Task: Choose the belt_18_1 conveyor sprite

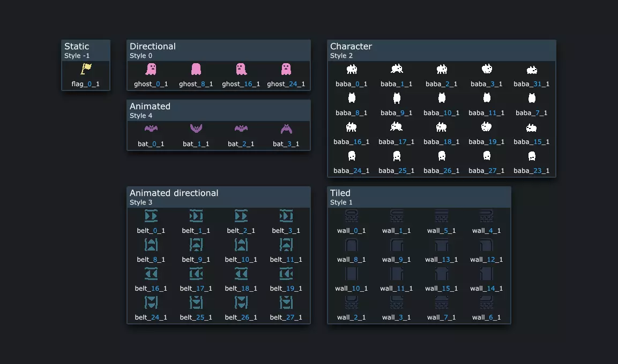Action: pyautogui.click(x=241, y=274)
